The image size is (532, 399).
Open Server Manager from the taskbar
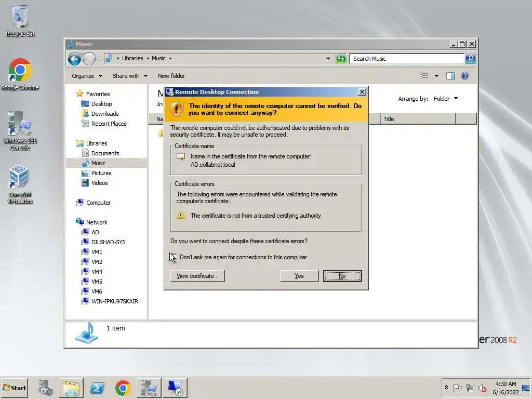point(46,388)
